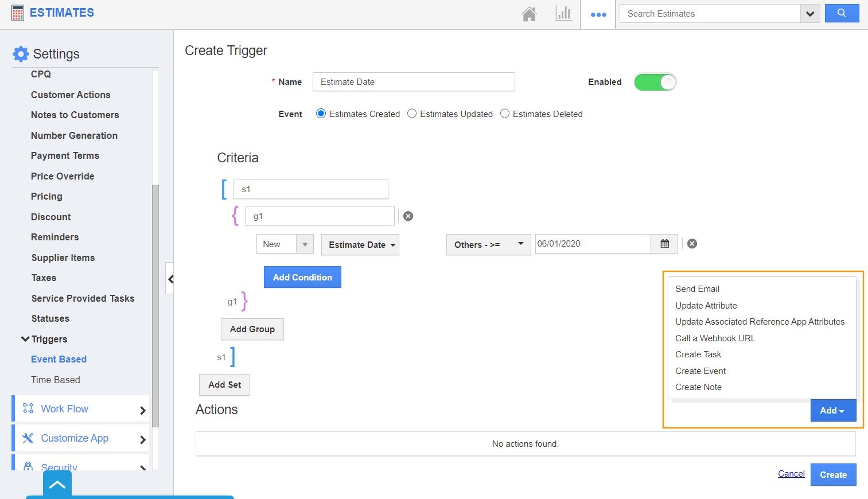Expand the Work Flow section arrow
868x499 pixels.
pos(143,410)
